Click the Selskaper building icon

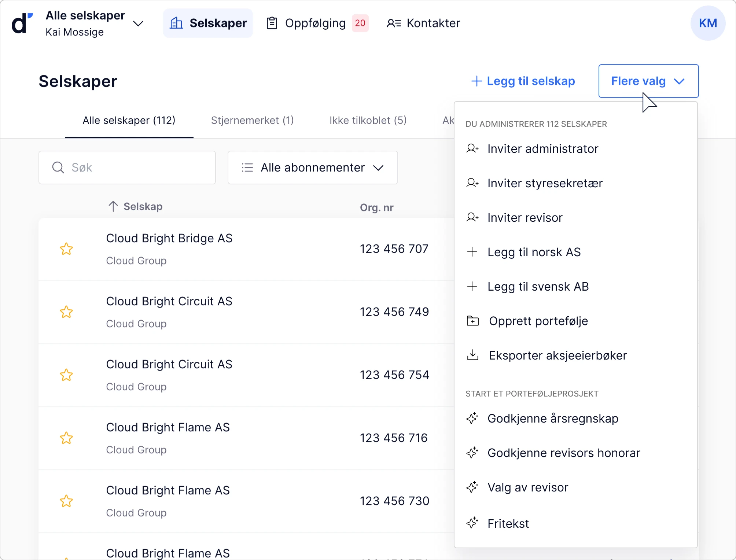(x=176, y=23)
